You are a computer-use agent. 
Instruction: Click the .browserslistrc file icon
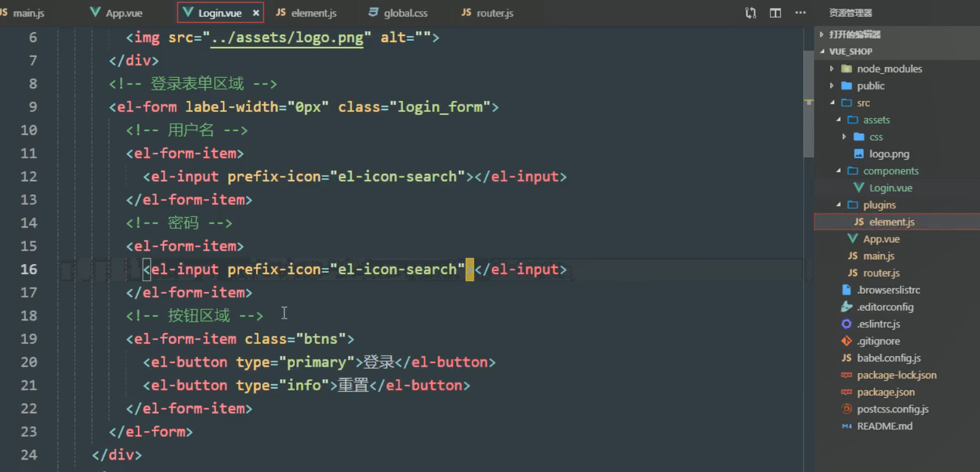tap(846, 290)
